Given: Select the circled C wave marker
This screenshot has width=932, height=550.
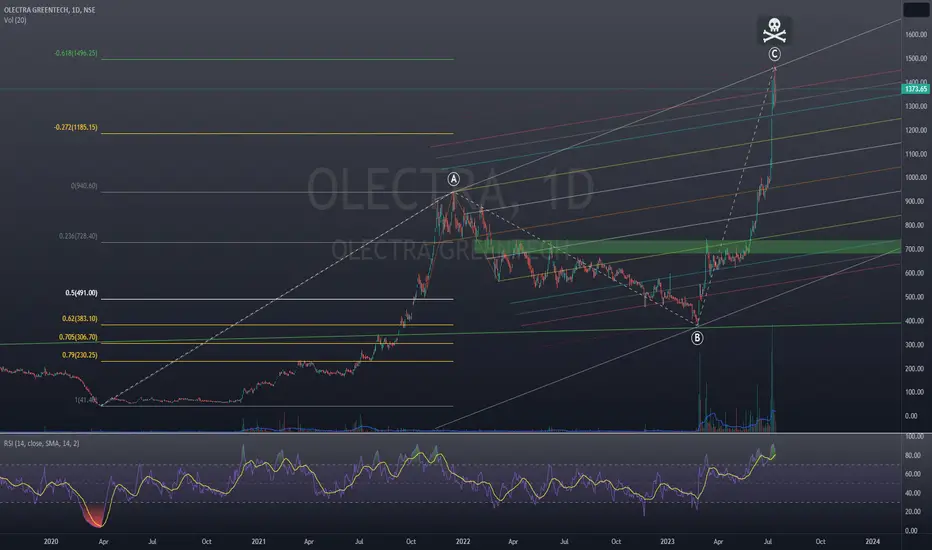Looking at the screenshot, I should pos(774,54).
